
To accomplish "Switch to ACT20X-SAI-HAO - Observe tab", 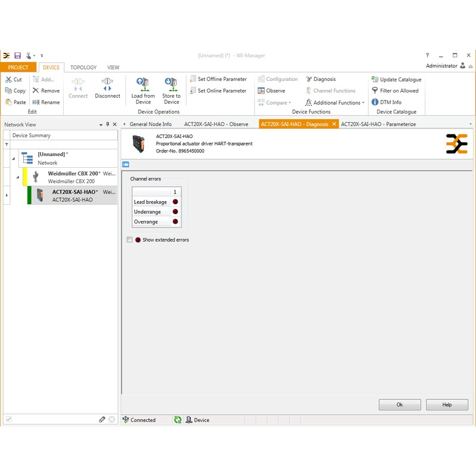I will 216,124.
